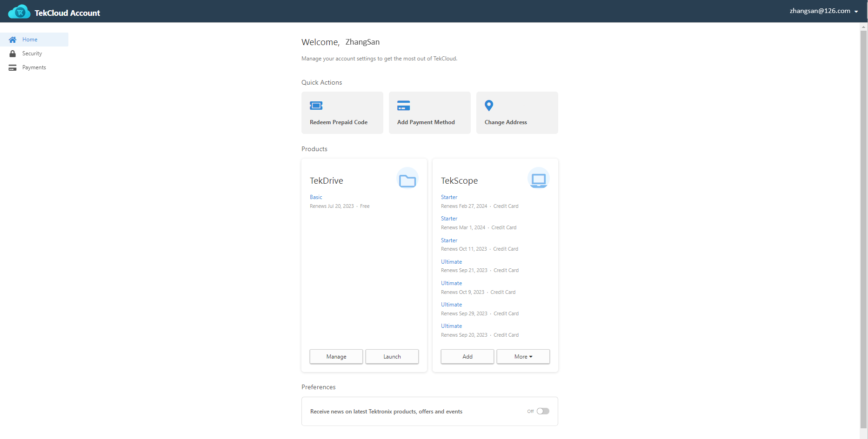Click the TekScope monitor icon
868x439 pixels.
(x=539, y=180)
